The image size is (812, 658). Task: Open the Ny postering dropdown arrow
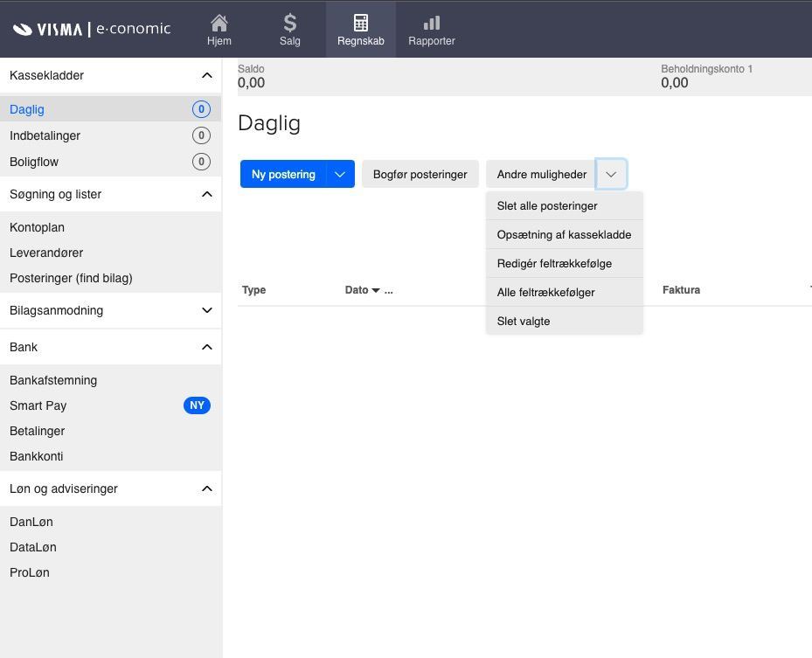click(x=340, y=174)
